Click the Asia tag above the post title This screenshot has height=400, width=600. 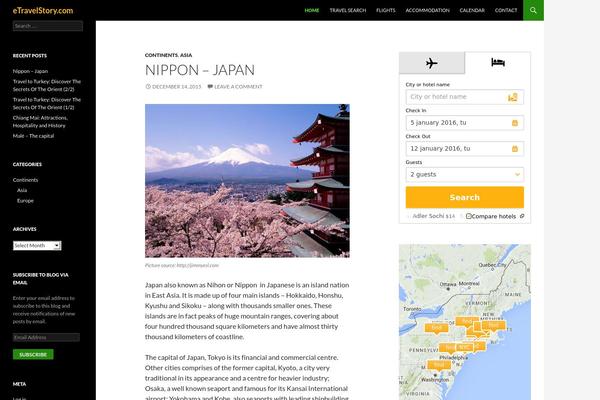point(186,55)
